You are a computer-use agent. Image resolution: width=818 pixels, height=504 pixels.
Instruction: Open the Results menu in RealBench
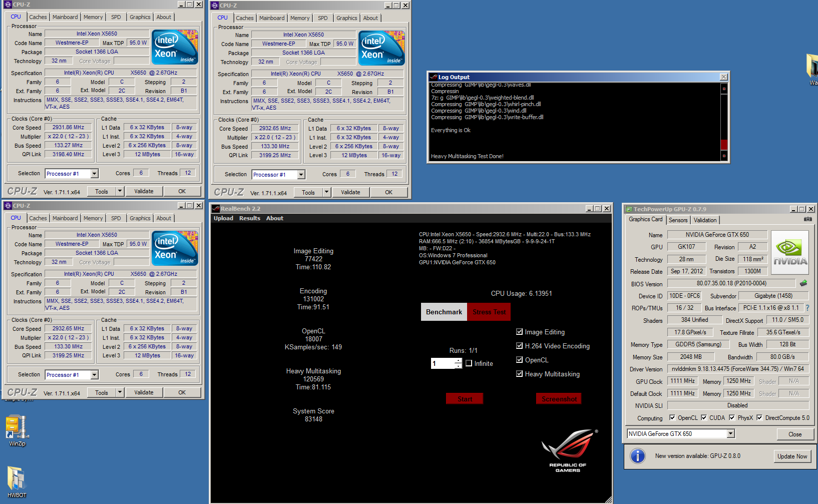click(x=250, y=218)
